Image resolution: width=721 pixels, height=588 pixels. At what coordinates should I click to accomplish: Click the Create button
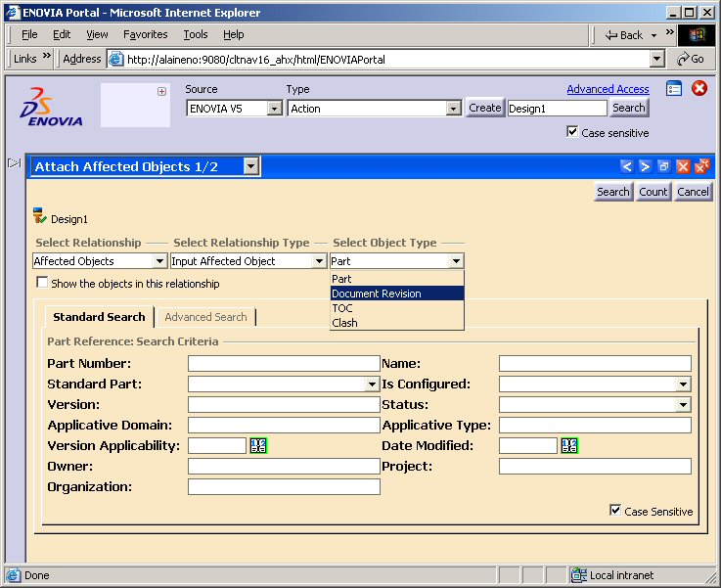484,108
